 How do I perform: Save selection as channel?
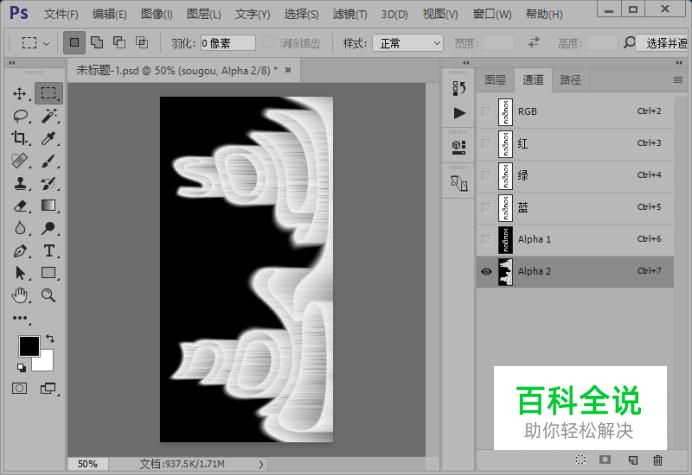point(605,460)
